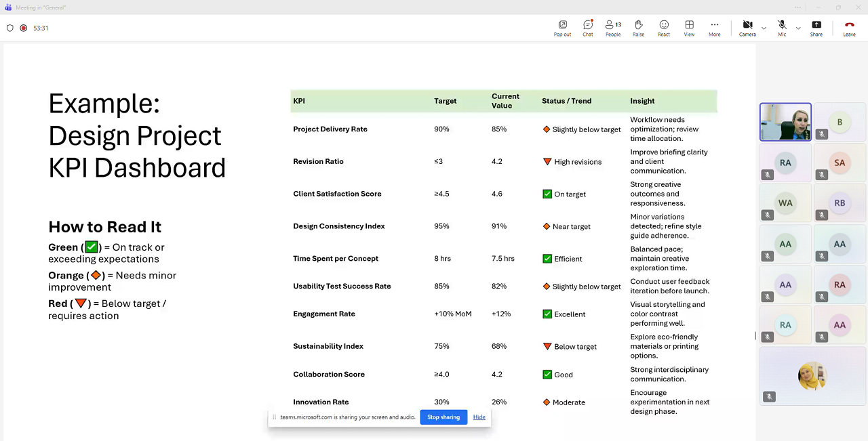Raise your hand in the meeting
Image resolution: width=868 pixels, height=441 pixels.
pyautogui.click(x=638, y=28)
